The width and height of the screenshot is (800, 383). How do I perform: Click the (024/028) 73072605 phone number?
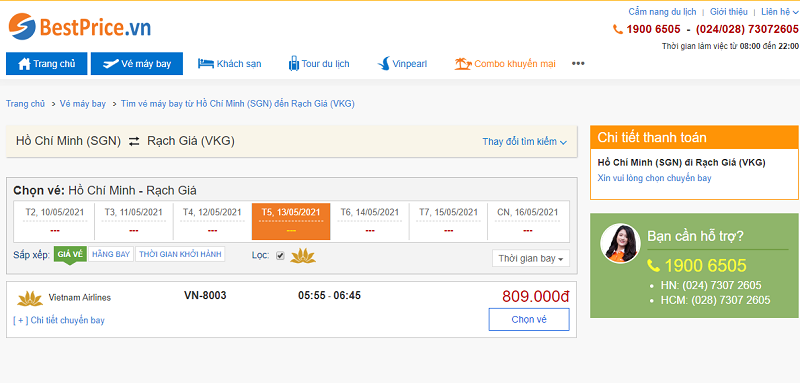(x=747, y=29)
